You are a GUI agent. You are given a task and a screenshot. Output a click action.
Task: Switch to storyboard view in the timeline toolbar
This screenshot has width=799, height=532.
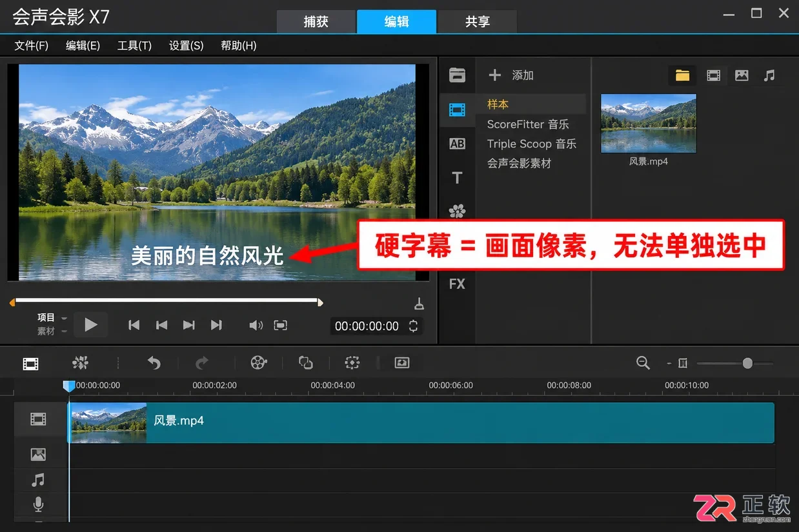30,364
